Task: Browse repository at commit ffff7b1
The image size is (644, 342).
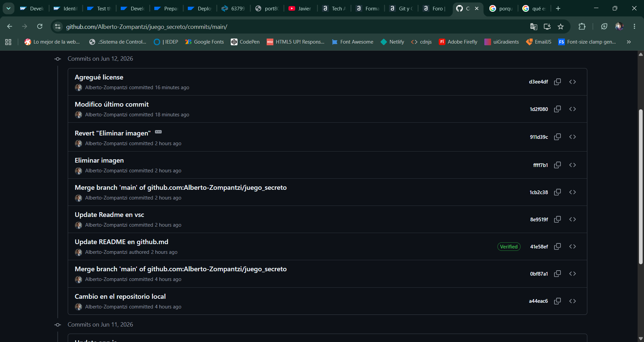Action: pyautogui.click(x=573, y=165)
